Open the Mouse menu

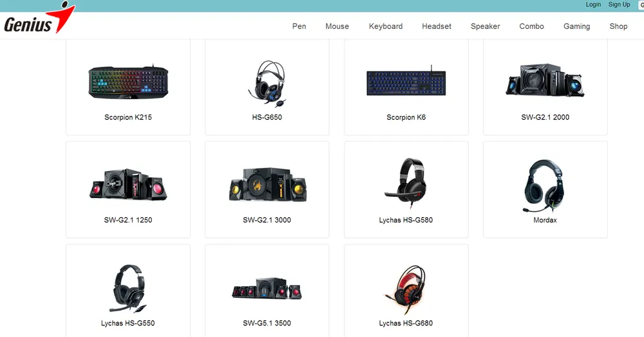click(337, 26)
